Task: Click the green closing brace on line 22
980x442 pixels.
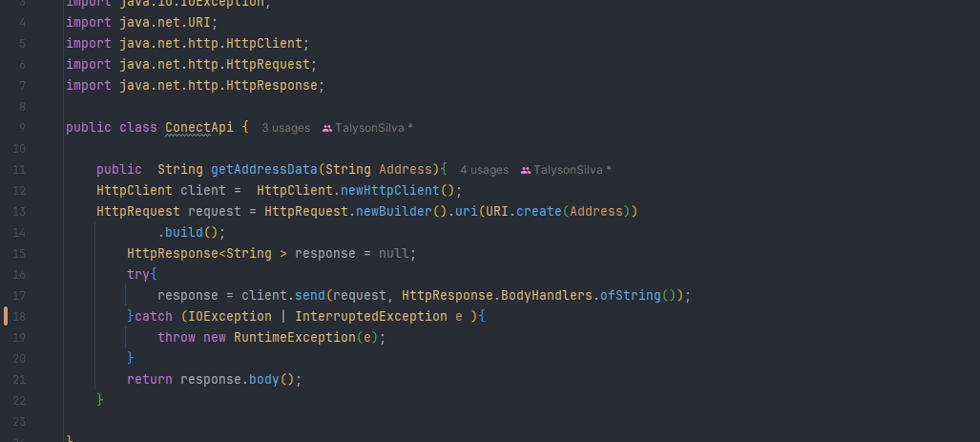Action: [100, 400]
